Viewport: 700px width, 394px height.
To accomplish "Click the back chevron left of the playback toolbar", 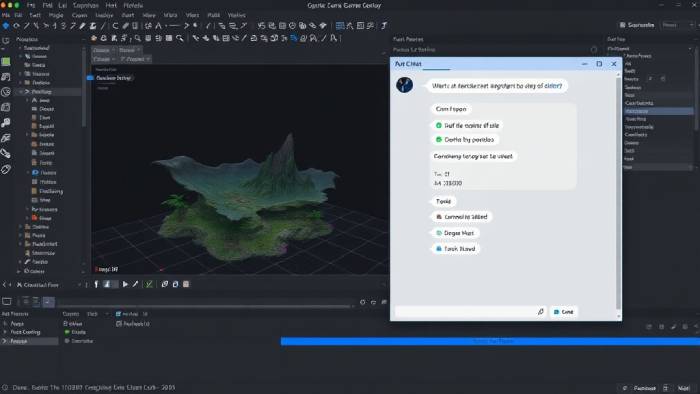I will (4, 285).
